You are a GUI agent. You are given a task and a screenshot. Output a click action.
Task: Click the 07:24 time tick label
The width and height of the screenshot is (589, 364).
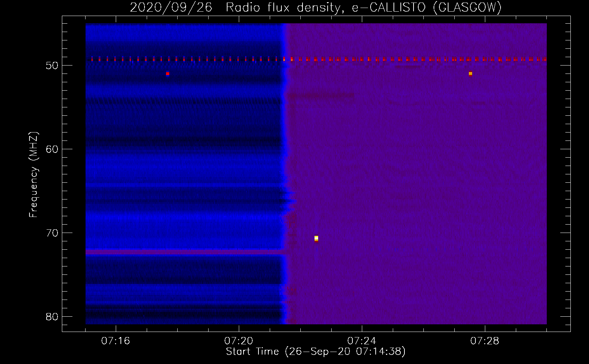362,341
